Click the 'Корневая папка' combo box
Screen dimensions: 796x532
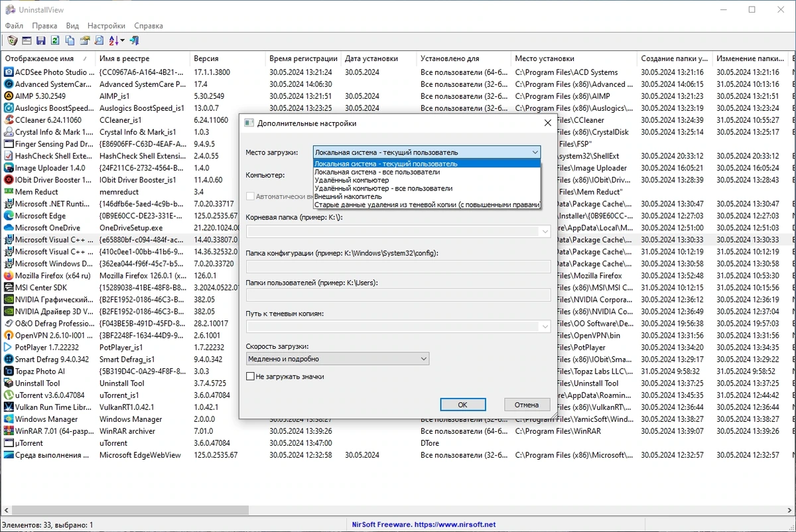(398, 232)
